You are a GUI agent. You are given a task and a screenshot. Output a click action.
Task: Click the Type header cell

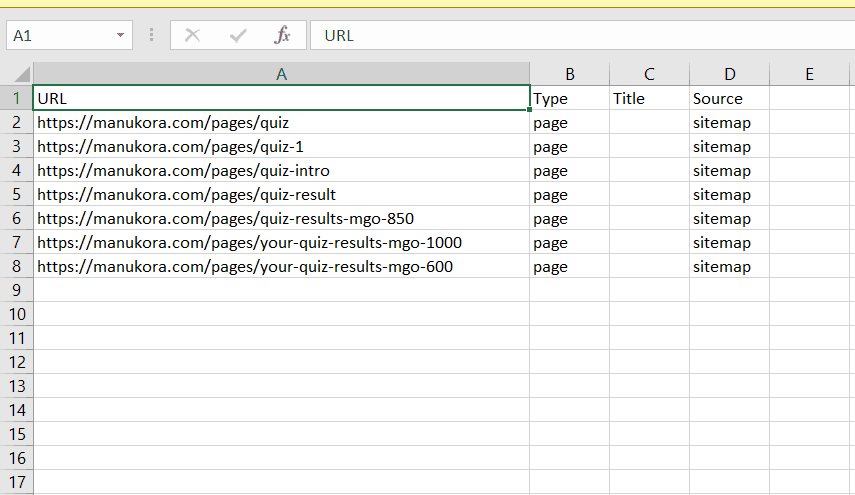pos(569,98)
